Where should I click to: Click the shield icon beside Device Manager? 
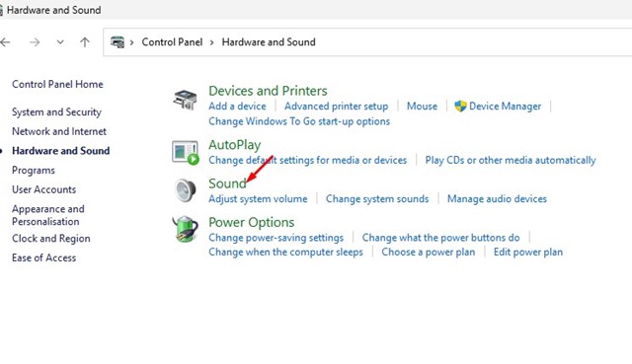(460, 106)
